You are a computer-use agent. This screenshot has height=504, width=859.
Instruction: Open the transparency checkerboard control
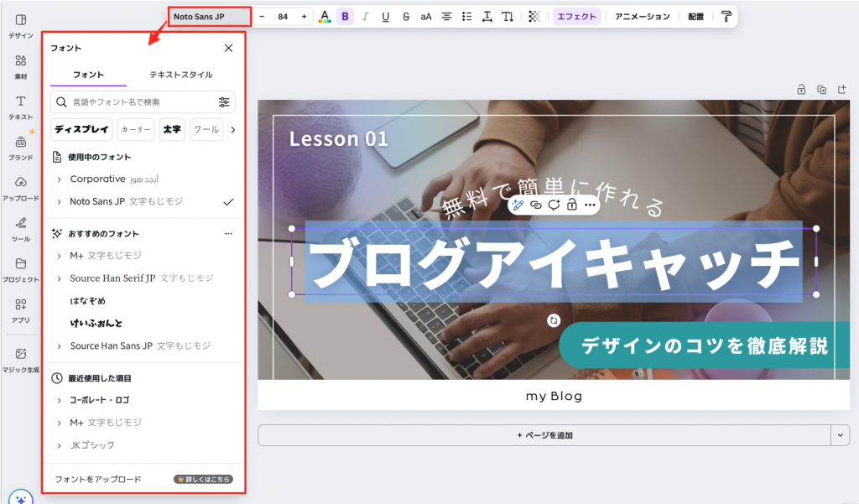[x=534, y=17]
